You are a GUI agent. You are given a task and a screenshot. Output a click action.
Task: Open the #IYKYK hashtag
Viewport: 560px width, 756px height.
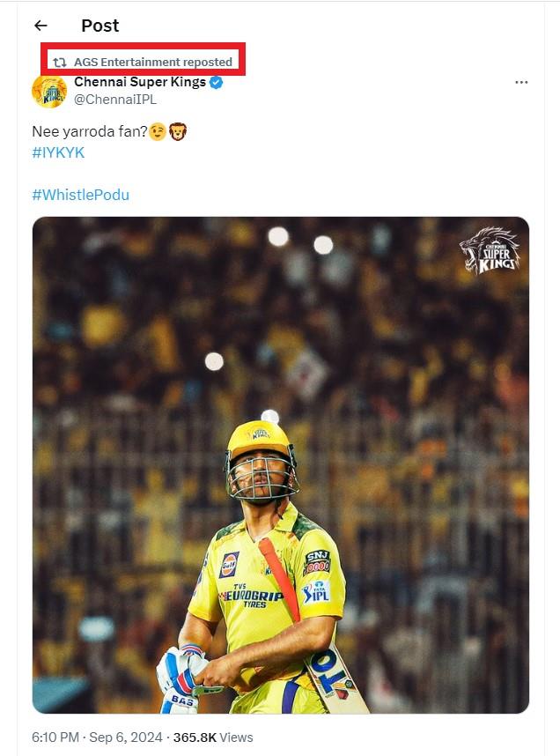pos(58,152)
